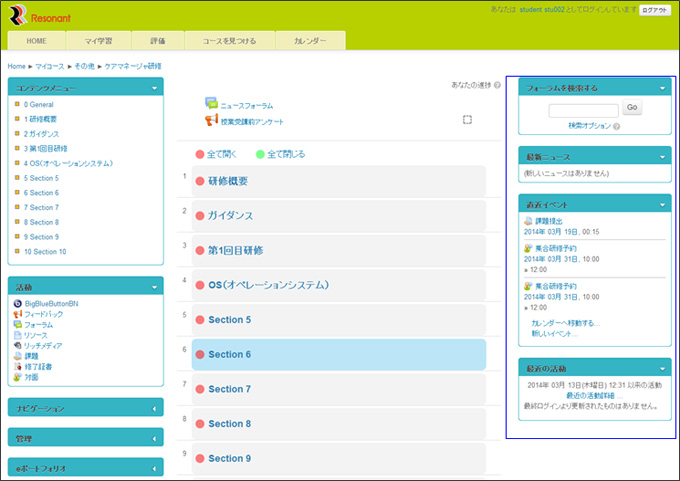Click help icon beside あなたの進捗
The width and height of the screenshot is (680, 481).
coord(497,85)
